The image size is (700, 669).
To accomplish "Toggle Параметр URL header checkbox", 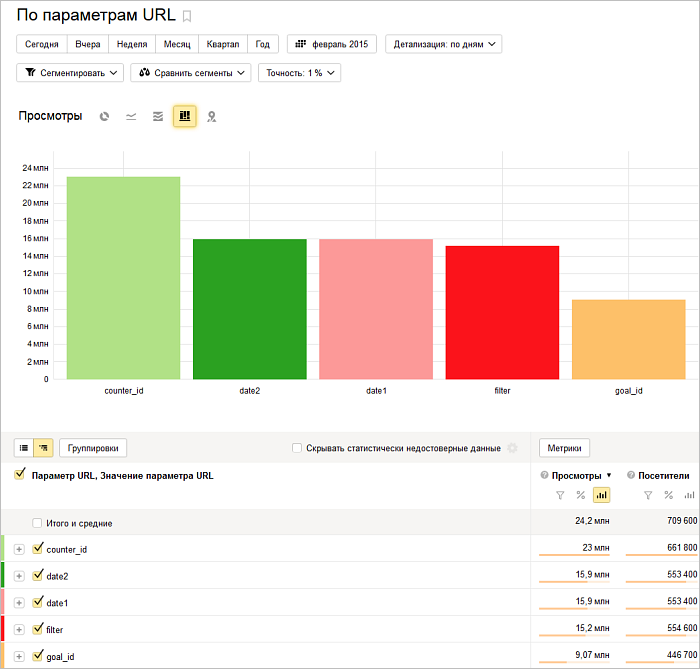I will (x=19, y=474).
